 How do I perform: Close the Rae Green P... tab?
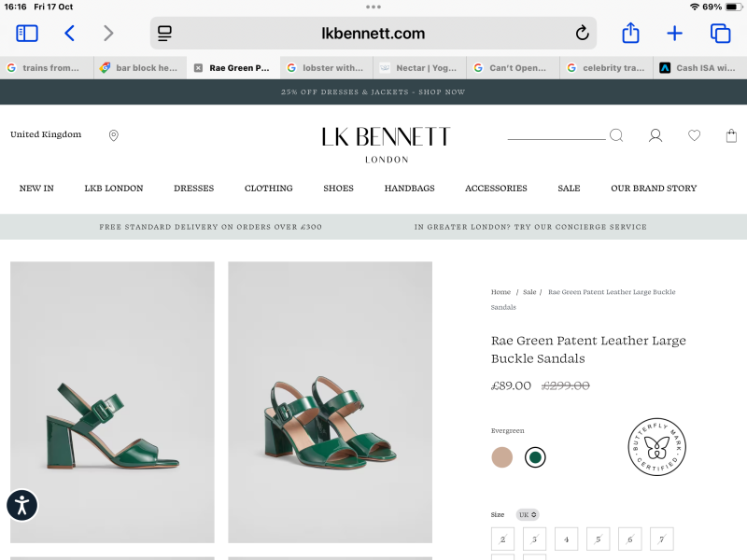click(198, 68)
